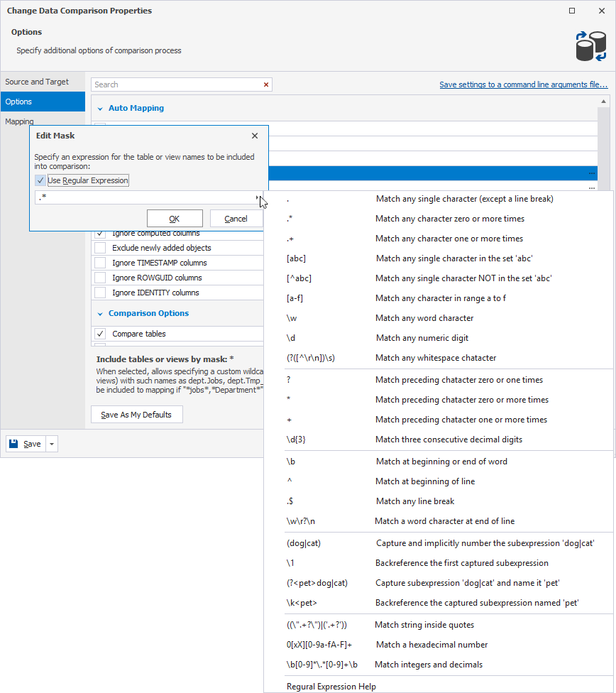Image resolution: width=616 pixels, height=693 pixels.
Task: Collapse the Auto Mapping section
Action: pos(99,107)
